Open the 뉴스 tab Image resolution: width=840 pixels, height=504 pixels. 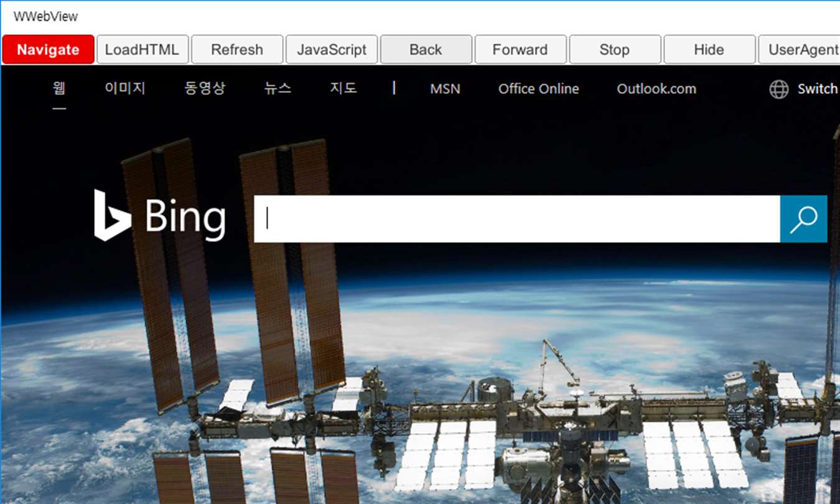tap(278, 88)
